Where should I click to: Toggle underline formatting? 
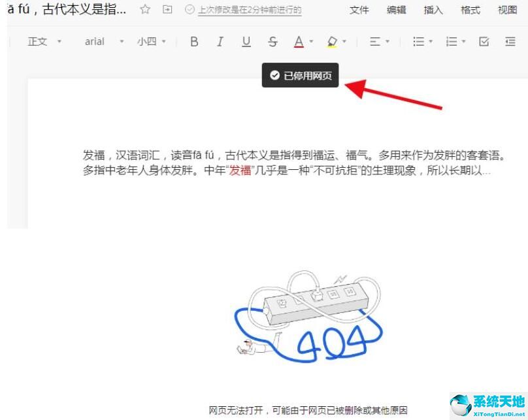click(246, 41)
